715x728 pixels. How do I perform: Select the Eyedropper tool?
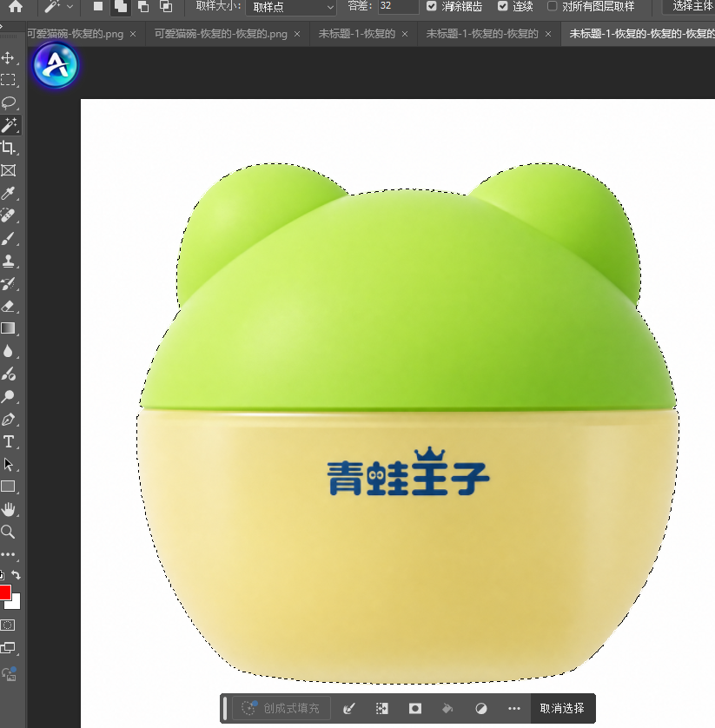pos(8,193)
